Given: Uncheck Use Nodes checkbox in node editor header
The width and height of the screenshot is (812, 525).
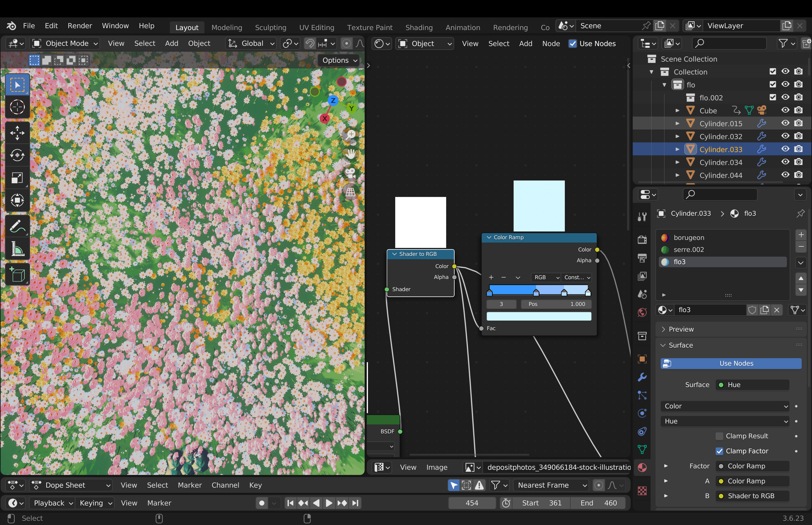Looking at the screenshot, I should pyautogui.click(x=572, y=44).
